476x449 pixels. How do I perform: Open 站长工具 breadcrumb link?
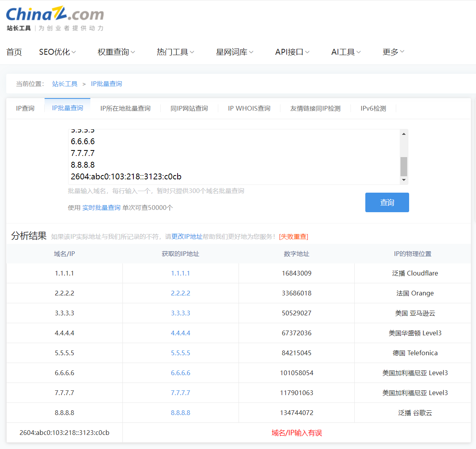65,84
